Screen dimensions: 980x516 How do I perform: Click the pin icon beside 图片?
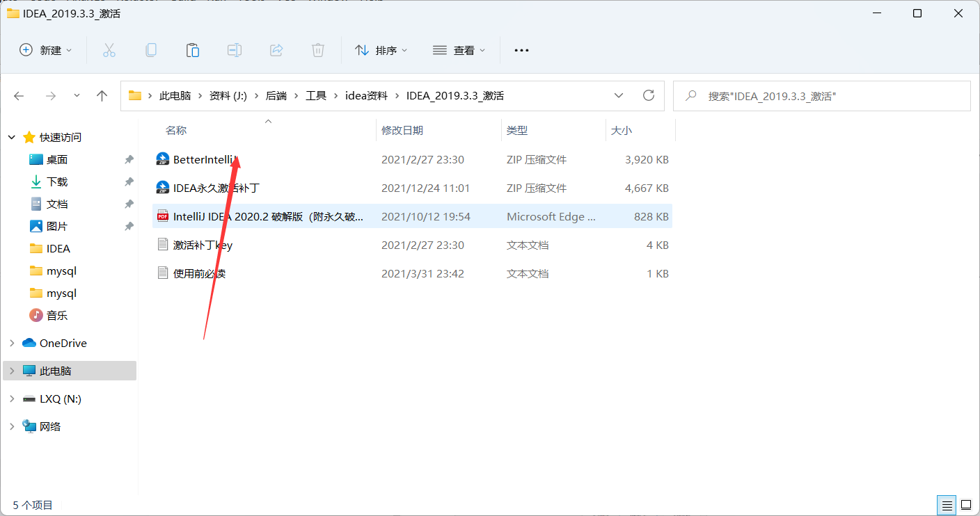[x=129, y=227]
